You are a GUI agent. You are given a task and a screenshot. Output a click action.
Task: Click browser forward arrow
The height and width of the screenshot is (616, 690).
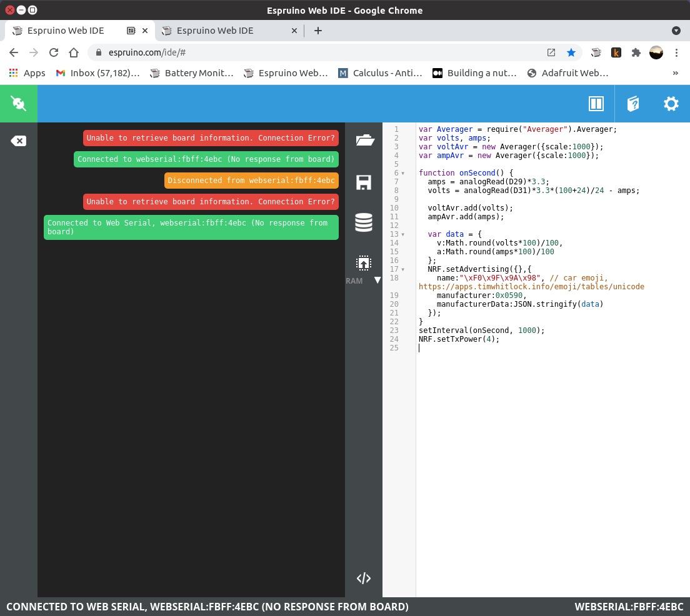(x=34, y=53)
